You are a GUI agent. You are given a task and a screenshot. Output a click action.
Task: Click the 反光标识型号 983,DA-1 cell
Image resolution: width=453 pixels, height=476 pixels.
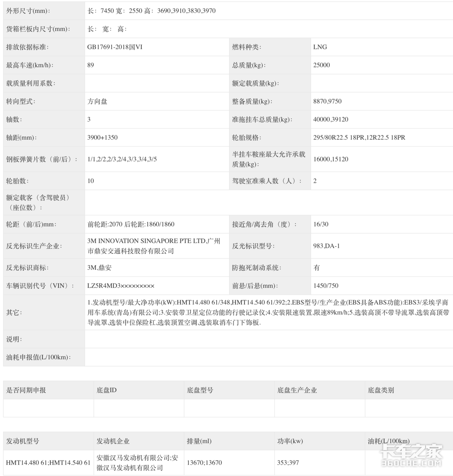[327, 246]
